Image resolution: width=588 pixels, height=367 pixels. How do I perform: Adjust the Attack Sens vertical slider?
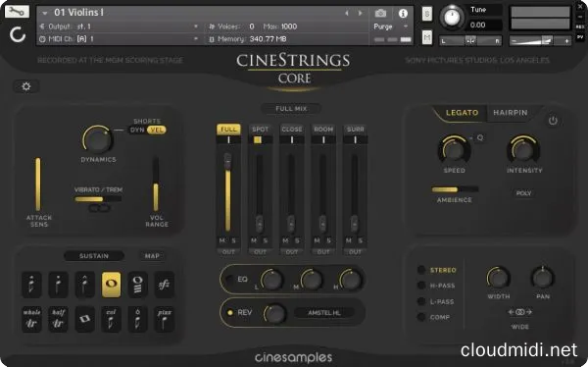(x=38, y=184)
